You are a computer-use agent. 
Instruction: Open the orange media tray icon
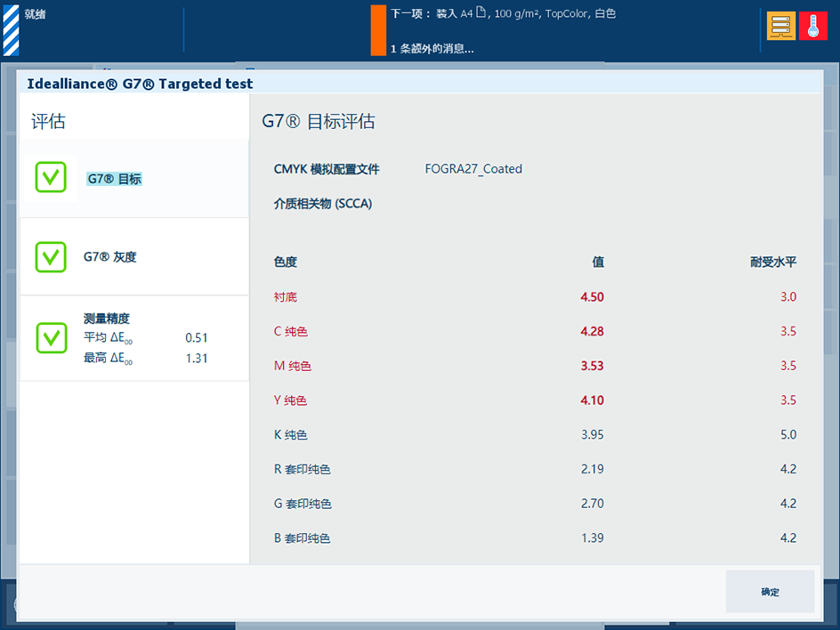780,26
